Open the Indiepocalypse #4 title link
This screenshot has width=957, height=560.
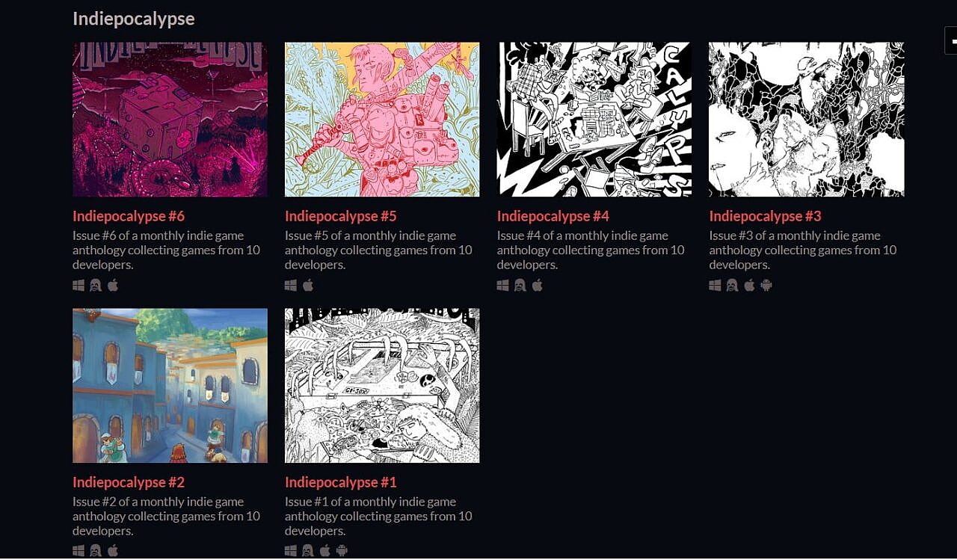coord(553,216)
